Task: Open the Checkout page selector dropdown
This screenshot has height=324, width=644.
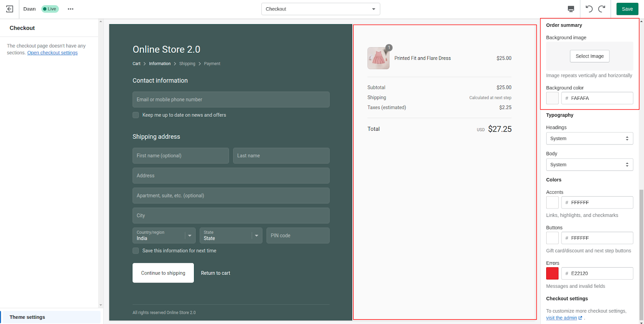Action: coord(320,9)
